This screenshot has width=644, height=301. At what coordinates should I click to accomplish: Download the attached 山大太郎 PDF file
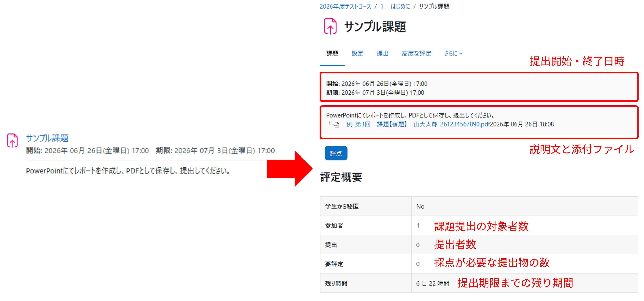click(418, 124)
